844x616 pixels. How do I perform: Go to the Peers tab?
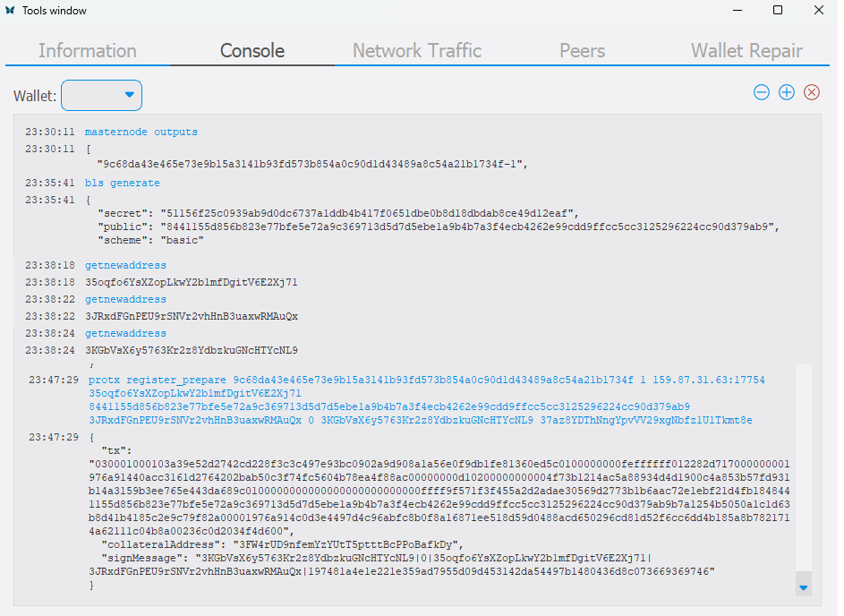coord(582,51)
